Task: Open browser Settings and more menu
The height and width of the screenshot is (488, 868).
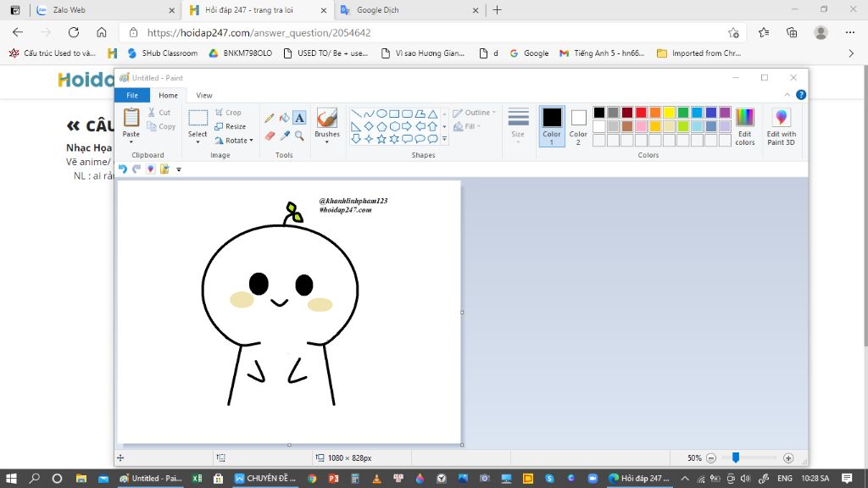Action: click(x=849, y=33)
